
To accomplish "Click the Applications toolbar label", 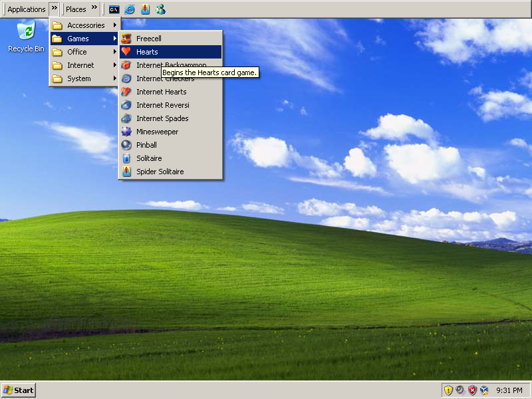I will [x=27, y=9].
